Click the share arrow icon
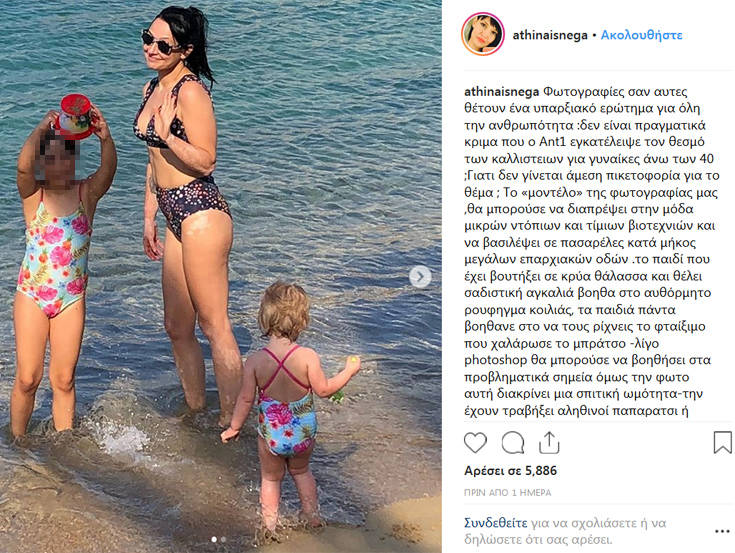735x553 pixels. [x=549, y=442]
